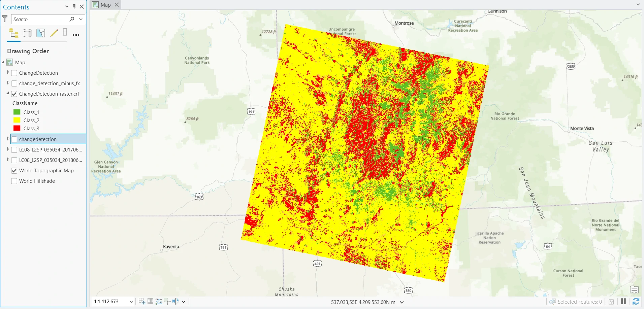Collapse the Map node in Contents

3,62
